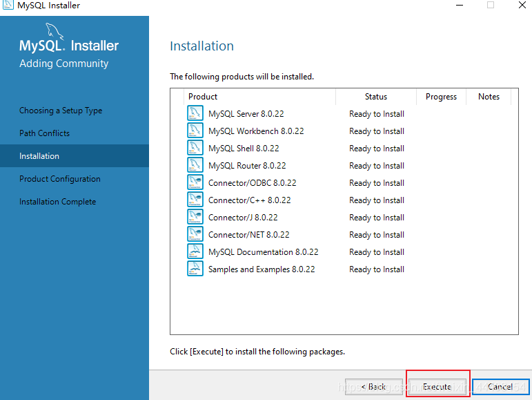
Task: Select the Product Configuration step
Action: [60, 179]
